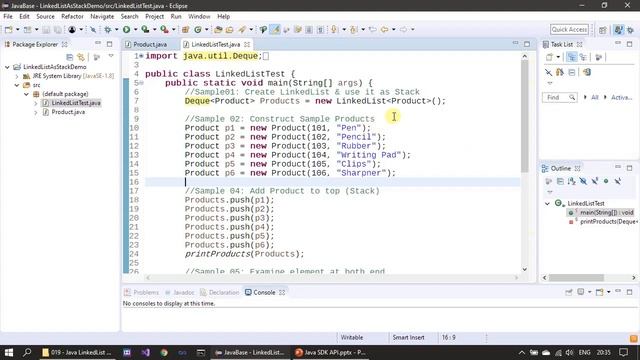
Task: Toggle Scheduled presentation in Task List
Action: (583, 57)
